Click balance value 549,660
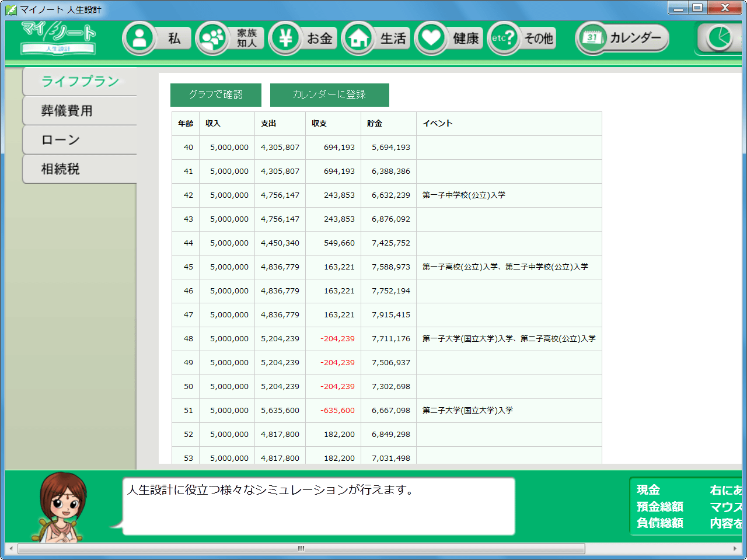 pyautogui.click(x=340, y=243)
